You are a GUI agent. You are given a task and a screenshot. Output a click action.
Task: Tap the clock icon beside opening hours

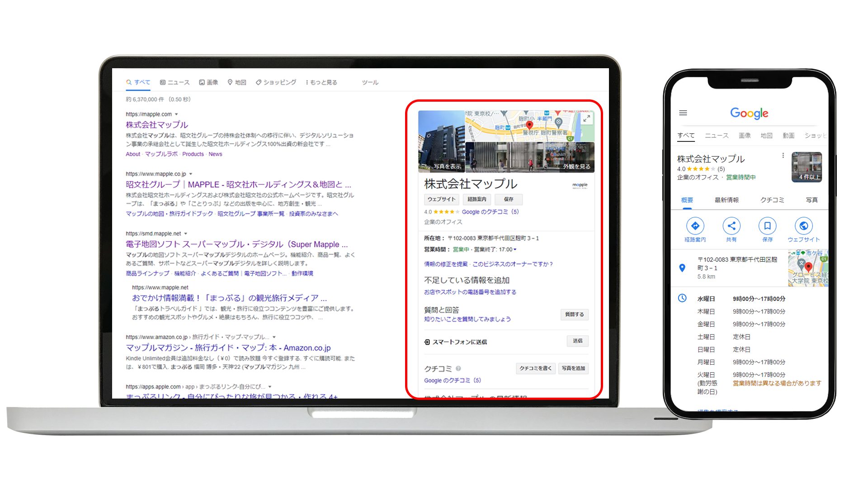pos(682,298)
